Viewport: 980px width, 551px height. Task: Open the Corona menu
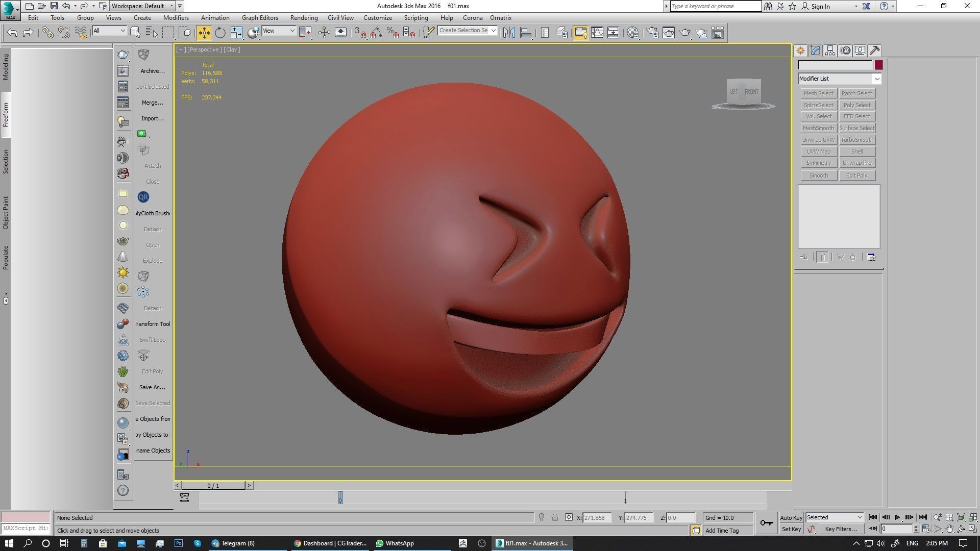[x=473, y=18]
